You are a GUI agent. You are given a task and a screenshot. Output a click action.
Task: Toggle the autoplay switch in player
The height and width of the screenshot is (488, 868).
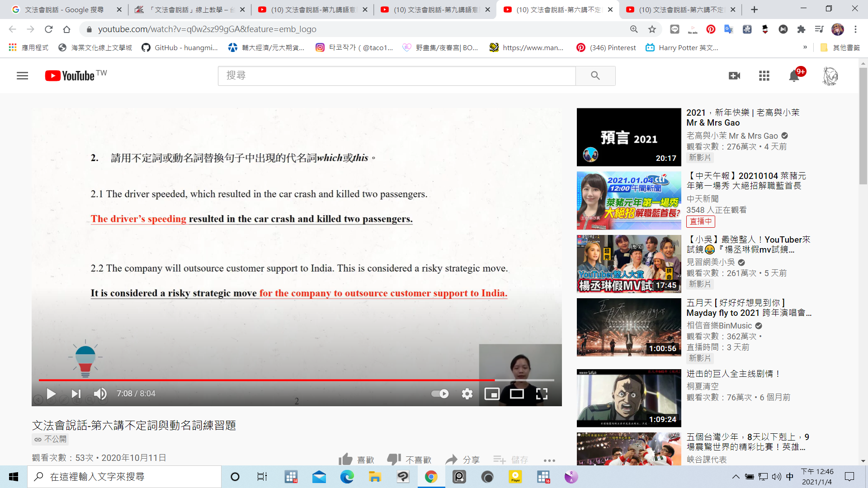click(x=440, y=394)
